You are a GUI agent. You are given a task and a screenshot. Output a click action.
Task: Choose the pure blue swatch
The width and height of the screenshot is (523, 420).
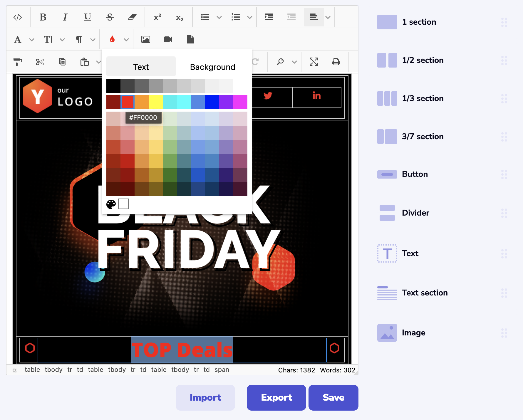pyautogui.click(x=212, y=102)
